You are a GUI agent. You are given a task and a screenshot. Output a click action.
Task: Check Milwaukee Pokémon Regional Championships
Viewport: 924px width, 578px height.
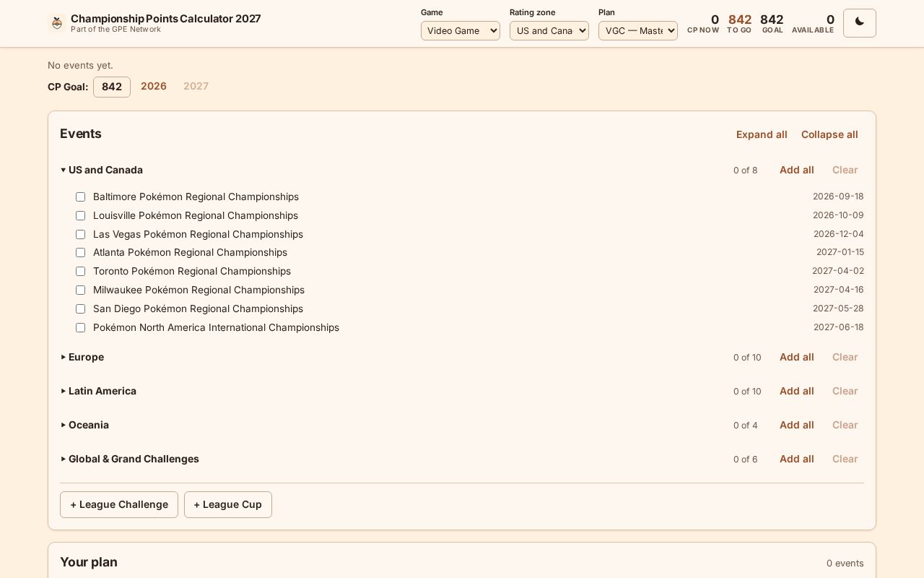point(80,290)
